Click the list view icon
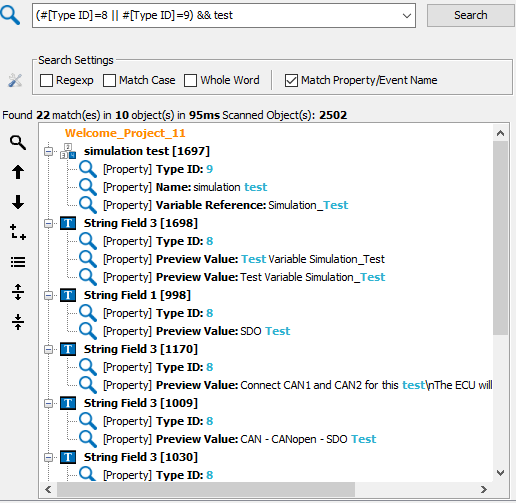The image size is (516, 503). point(18,262)
